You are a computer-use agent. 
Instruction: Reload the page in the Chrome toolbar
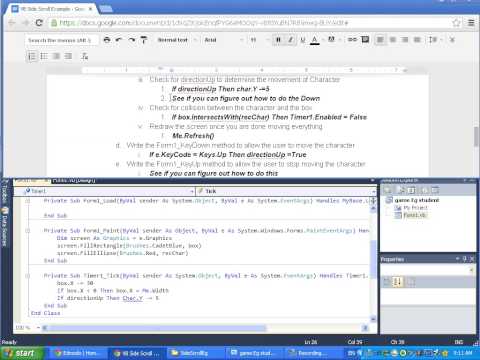coord(39,23)
